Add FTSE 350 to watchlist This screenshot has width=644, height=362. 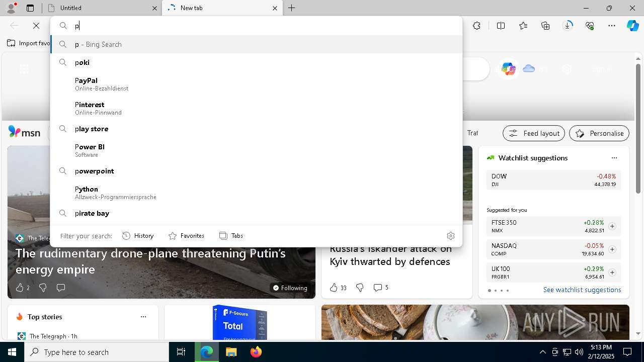[612, 226]
